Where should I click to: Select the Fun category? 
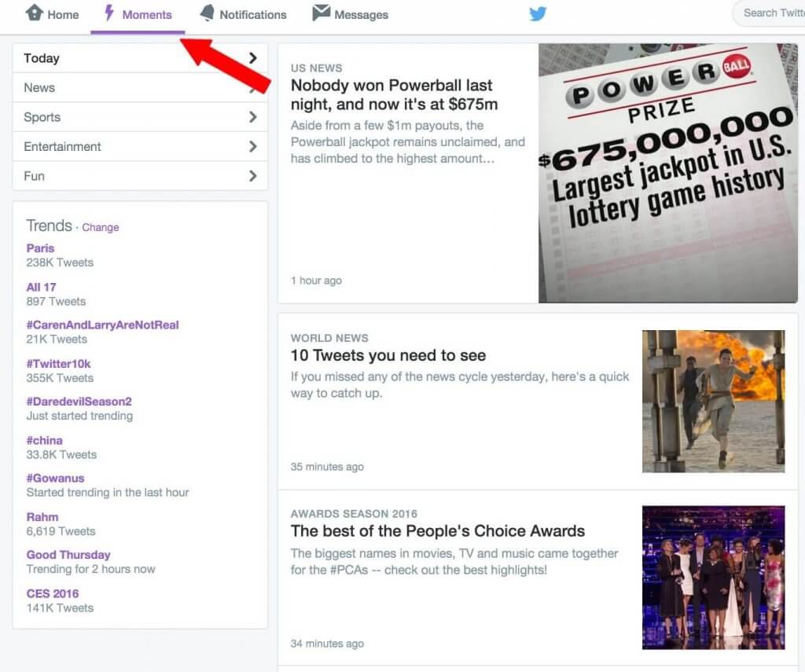[140, 176]
